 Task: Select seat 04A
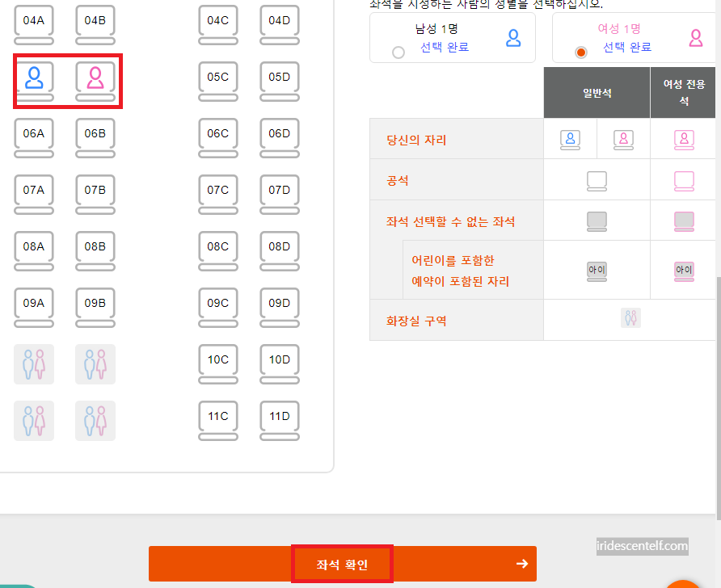tap(34, 25)
